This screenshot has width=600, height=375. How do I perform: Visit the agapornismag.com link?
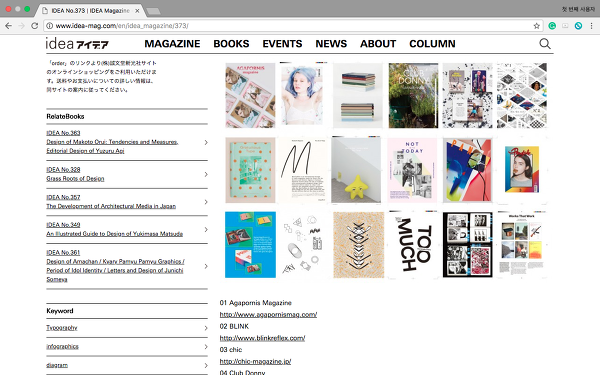click(268, 315)
